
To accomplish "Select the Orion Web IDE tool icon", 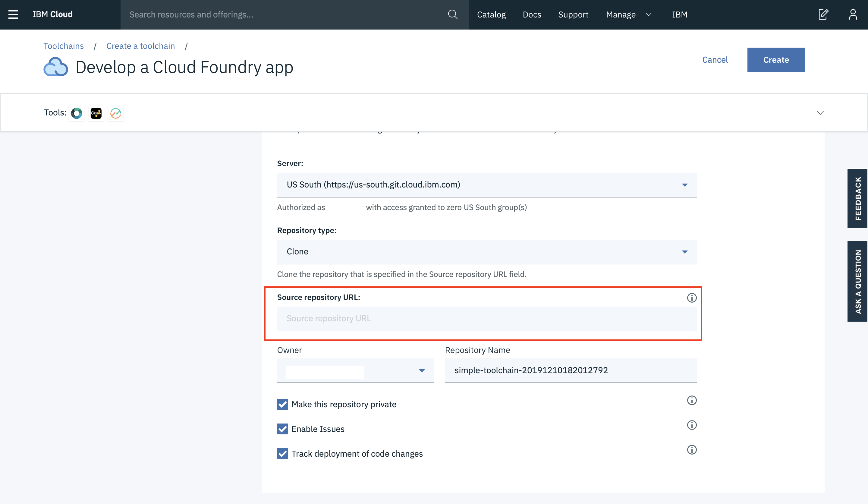I will pyautogui.click(x=96, y=113).
